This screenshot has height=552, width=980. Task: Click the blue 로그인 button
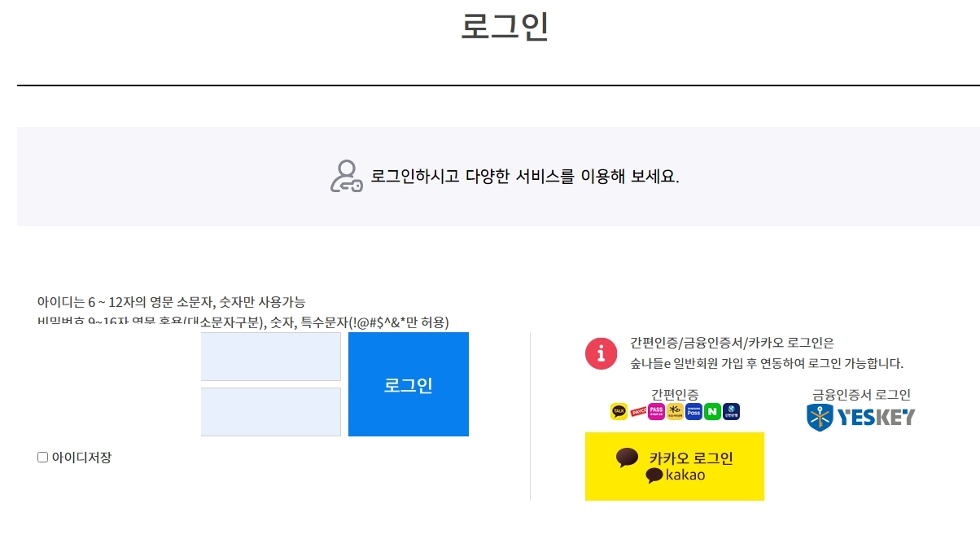pos(409,383)
